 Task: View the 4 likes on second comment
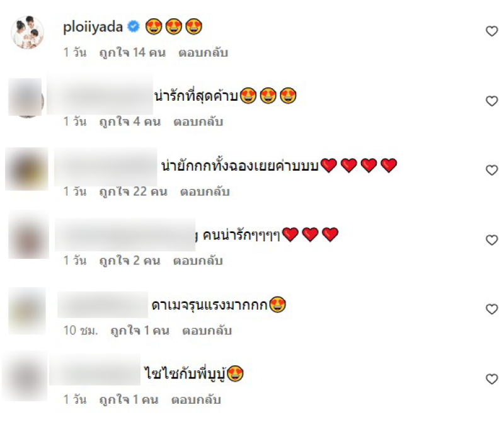click(x=130, y=122)
